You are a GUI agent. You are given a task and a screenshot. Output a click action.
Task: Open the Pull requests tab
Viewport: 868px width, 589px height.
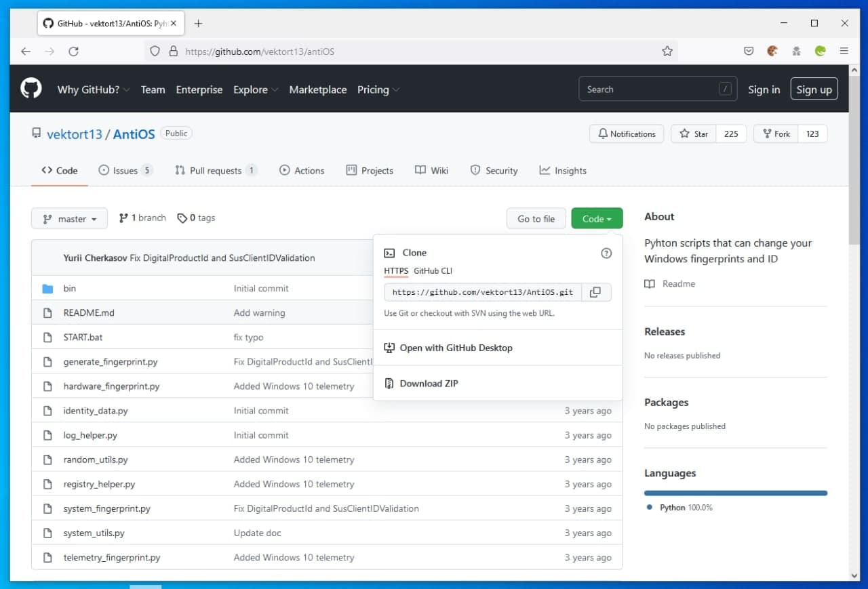(215, 171)
